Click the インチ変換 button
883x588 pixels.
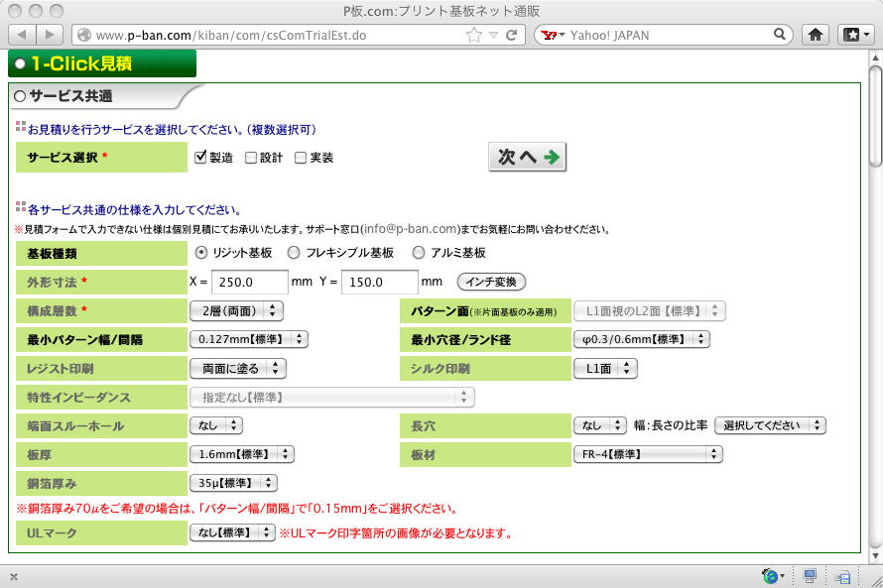(491, 282)
